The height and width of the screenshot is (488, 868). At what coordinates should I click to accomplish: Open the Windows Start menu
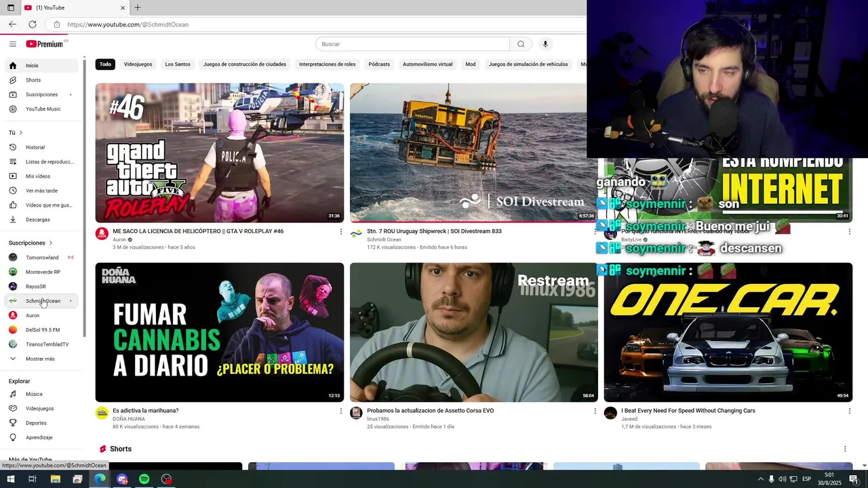pyautogui.click(x=10, y=479)
